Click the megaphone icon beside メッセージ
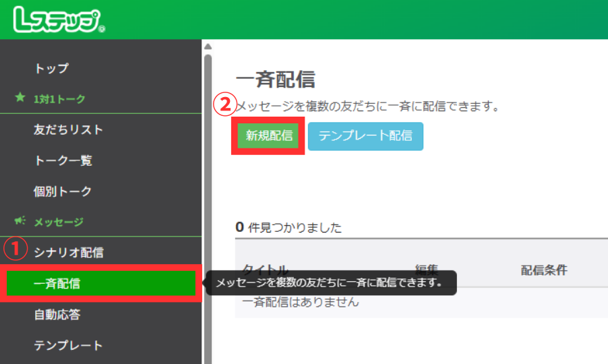This screenshot has height=364, width=608. pos(20,221)
